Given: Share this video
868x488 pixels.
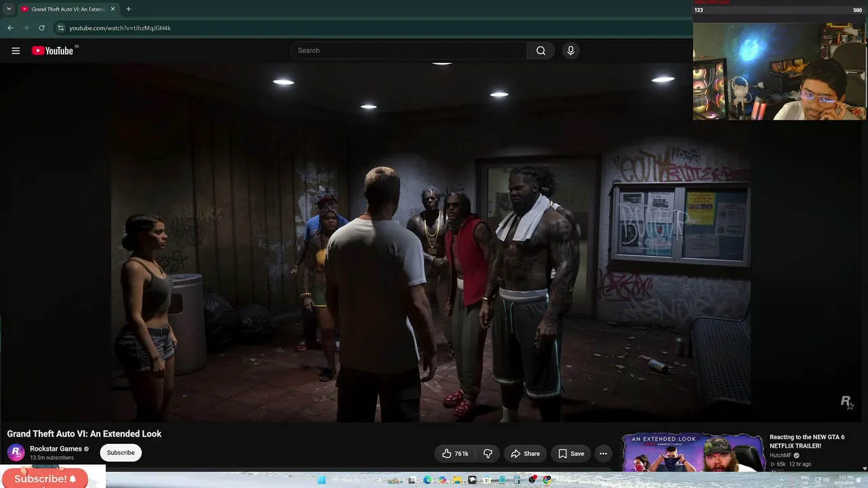Looking at the screenshot, I should [526, 453].
